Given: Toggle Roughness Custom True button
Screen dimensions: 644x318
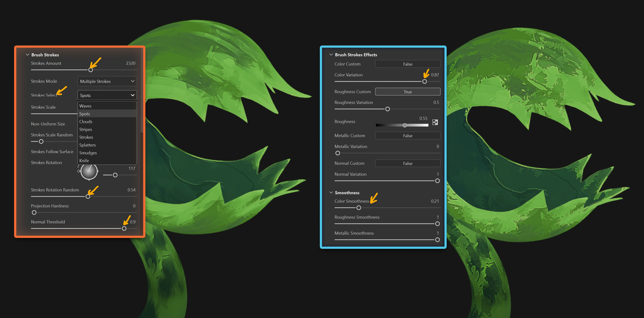Looking at the screenshot, I should (x=407, y=92).
